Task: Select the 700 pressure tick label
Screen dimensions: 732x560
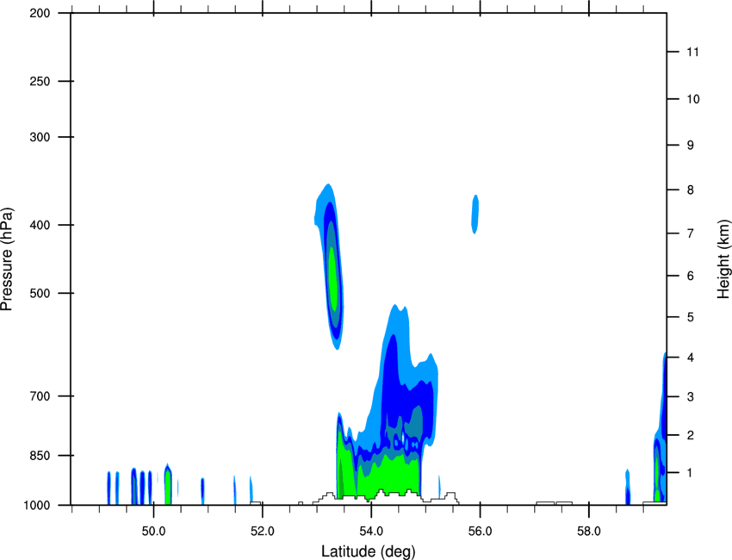Action: 40,396
